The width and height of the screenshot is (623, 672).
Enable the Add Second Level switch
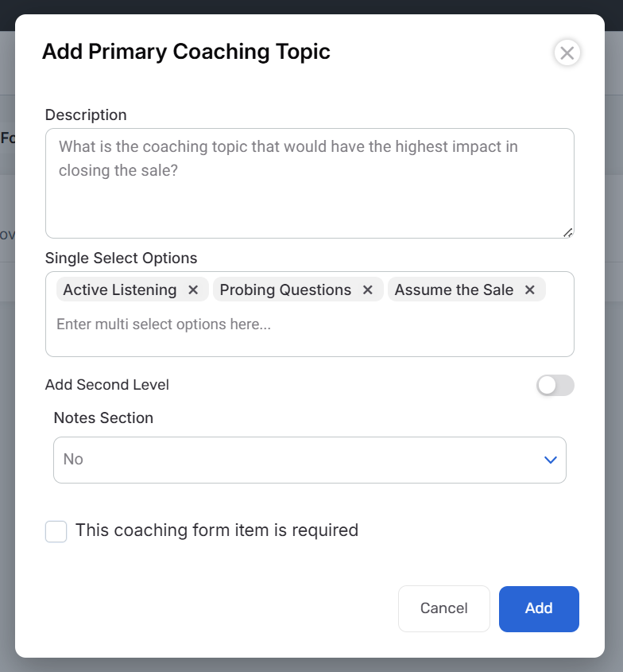pyautogui.click(x=555, y=386)
